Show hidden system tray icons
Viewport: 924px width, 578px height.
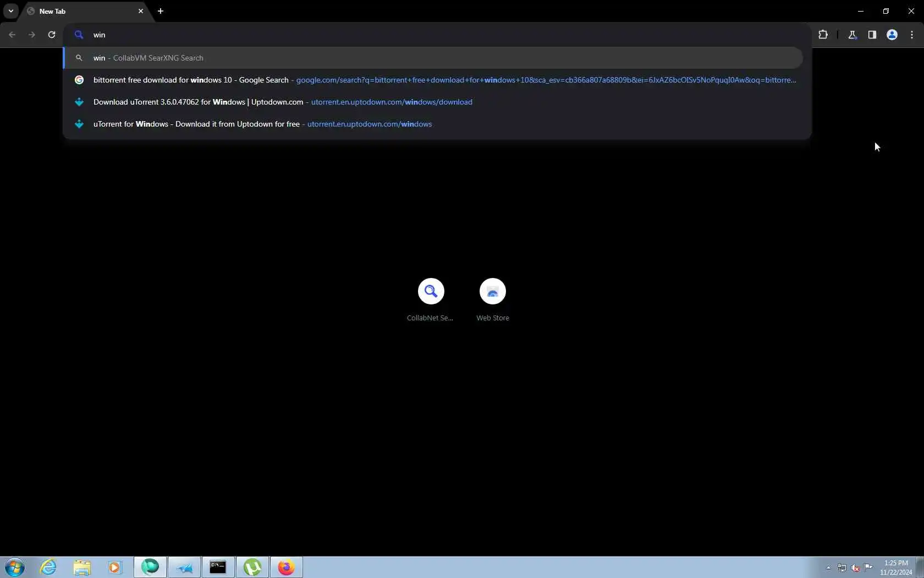[x=828, y=568]
